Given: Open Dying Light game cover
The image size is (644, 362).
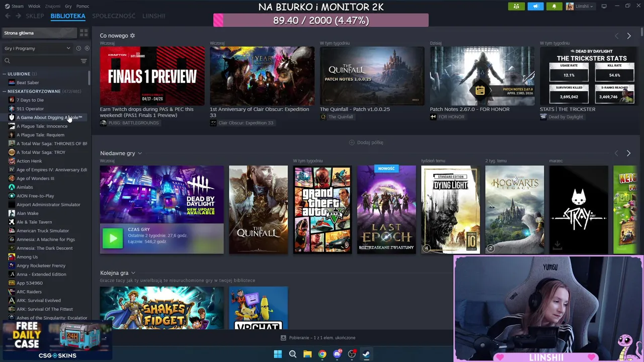Looking at the screenshot, I should tap(450, 210).
